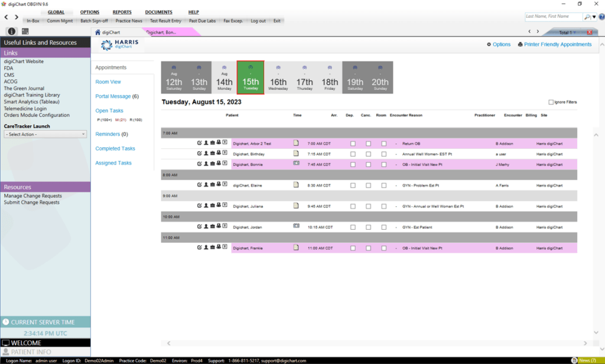Open the REPORTS menu

(x=122, y=12)
